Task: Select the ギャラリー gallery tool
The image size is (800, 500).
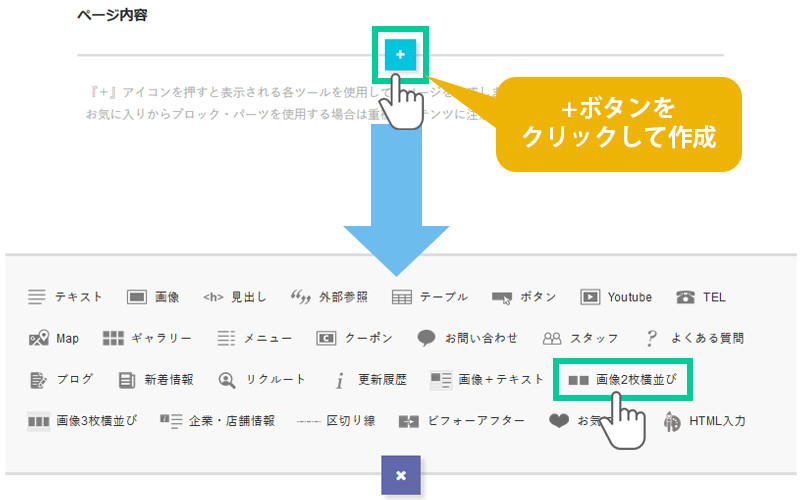Action: point(147,338)
